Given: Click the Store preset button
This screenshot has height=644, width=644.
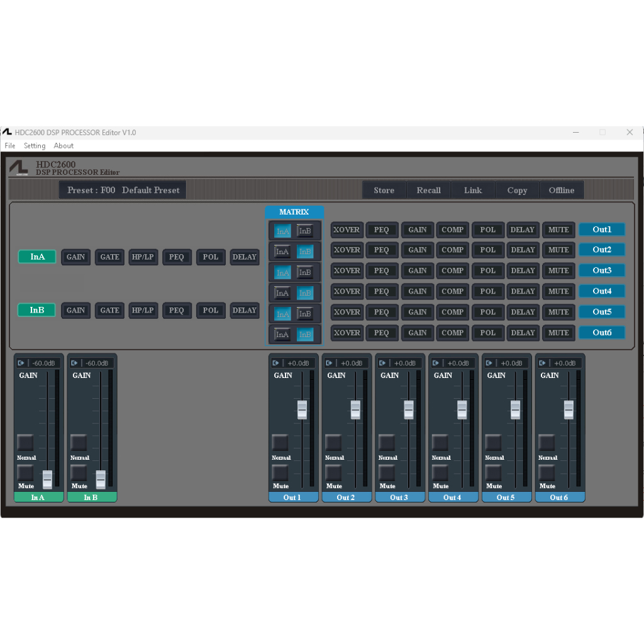Looking at the screenshot, I should 384,190.
